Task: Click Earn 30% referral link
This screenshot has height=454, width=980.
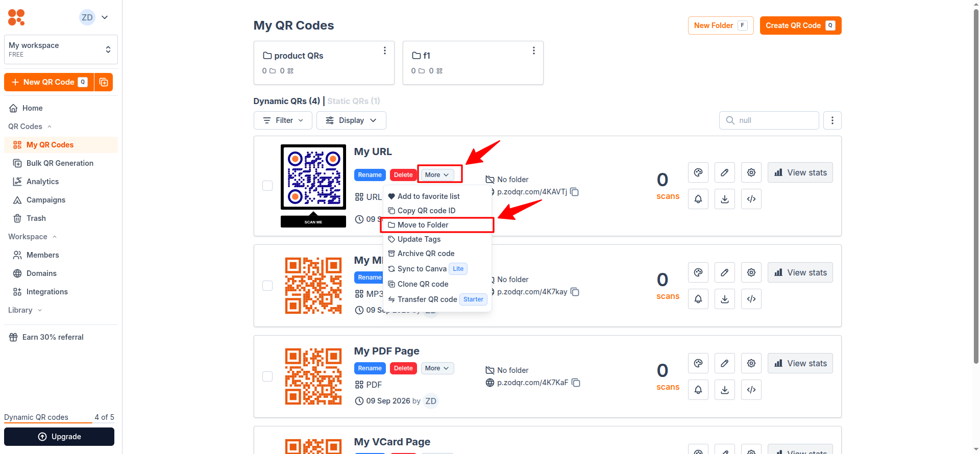Action: [61, 337]
